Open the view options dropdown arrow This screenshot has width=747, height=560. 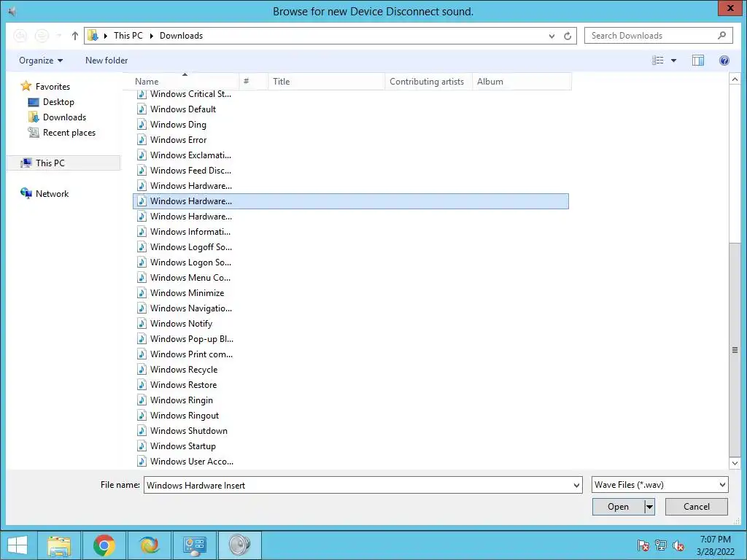point(673,61)
